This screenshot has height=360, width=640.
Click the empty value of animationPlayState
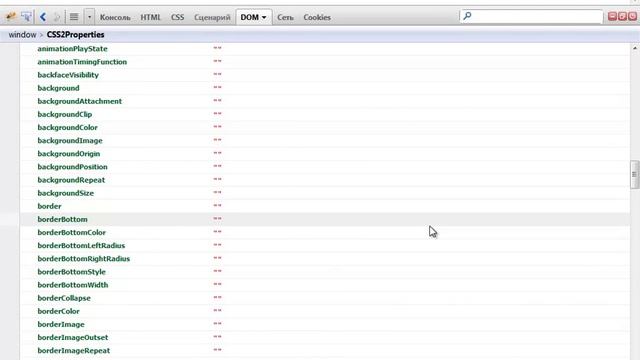coord(217,48)
